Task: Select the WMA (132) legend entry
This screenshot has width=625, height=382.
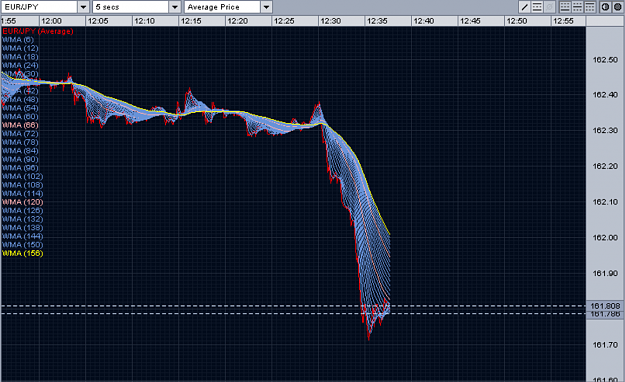Action: point(22,219)
